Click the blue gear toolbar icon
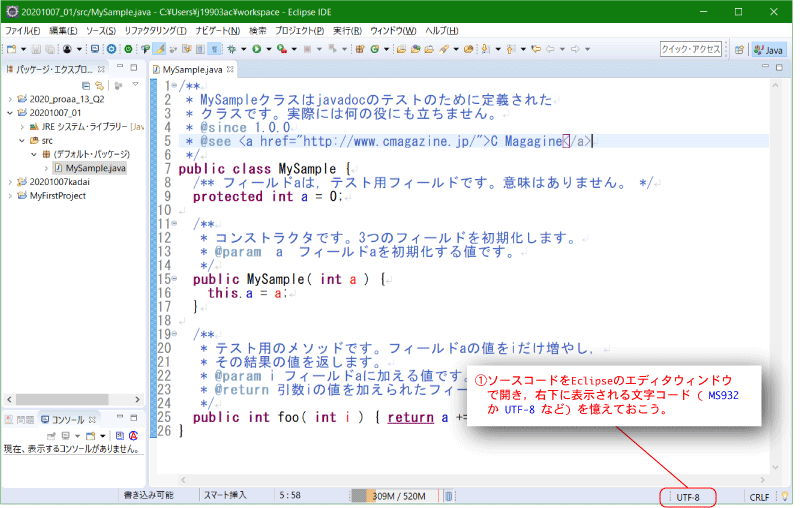This screenshot has height=508, width=802. (111, 49)
